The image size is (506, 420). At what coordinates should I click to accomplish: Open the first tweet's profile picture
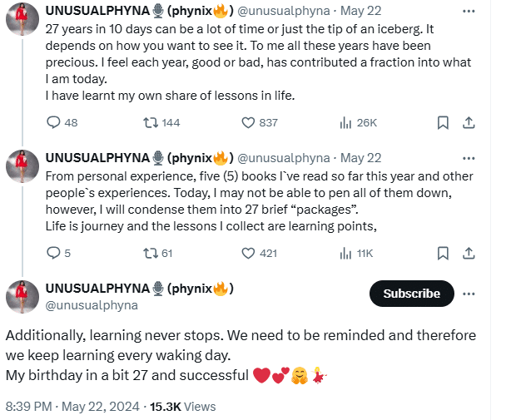[x=21, y=22]
